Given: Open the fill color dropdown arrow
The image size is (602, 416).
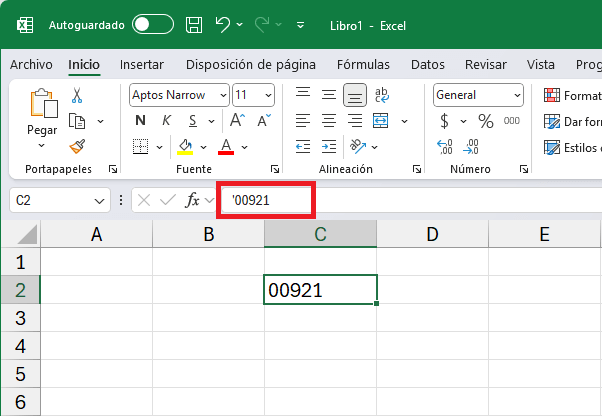Looking at the screenshot, I should [x=203, y=147].
